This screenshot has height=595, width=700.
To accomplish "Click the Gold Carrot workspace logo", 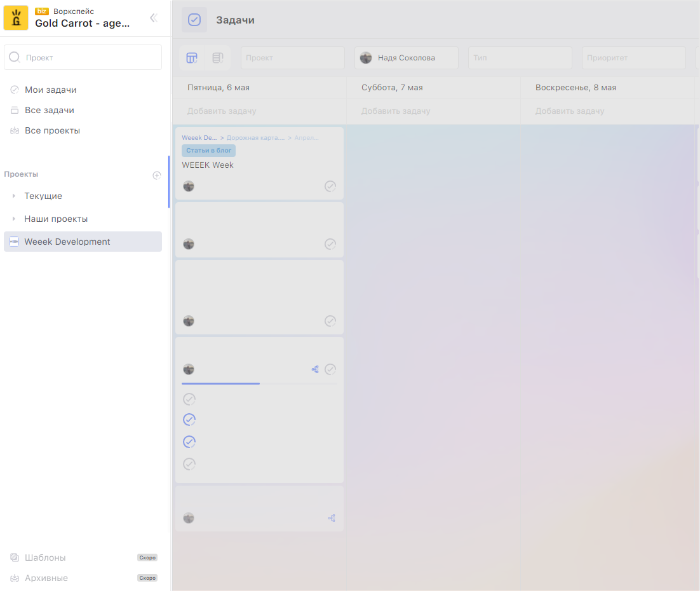I will click(x=16, y=18).
